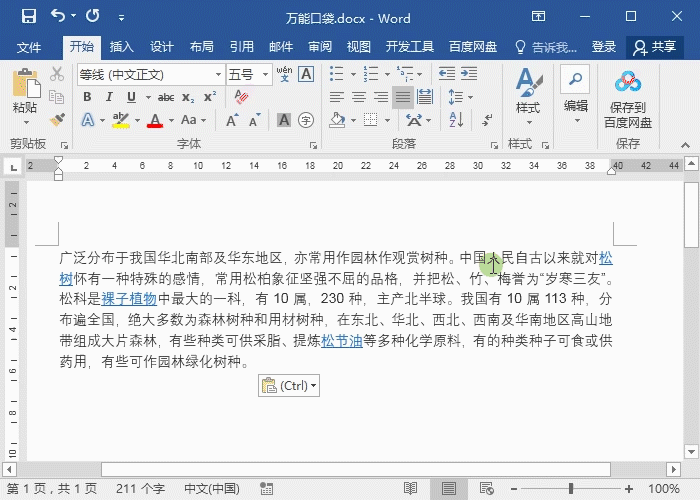
Task: Open the font name dropdown 等线
Action: pos(218,75)
